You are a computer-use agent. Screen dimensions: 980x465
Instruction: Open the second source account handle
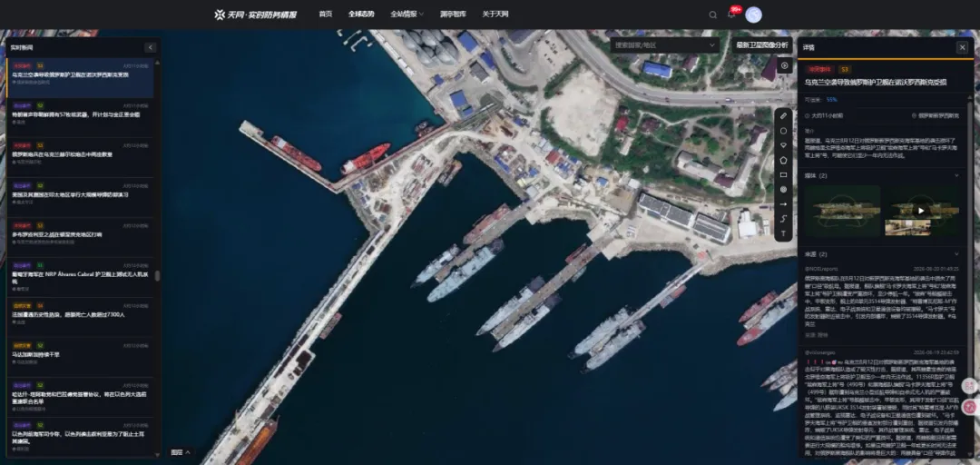click(x=820, y=352)
